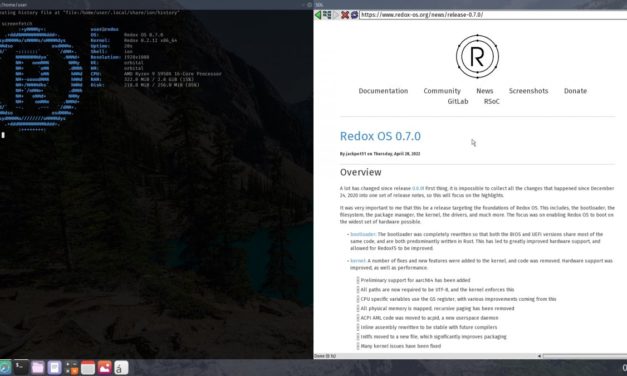This screenshot has width=627, height=376.
Task: Open the image viewer icon in taskbar
Action: coord(104,367)
